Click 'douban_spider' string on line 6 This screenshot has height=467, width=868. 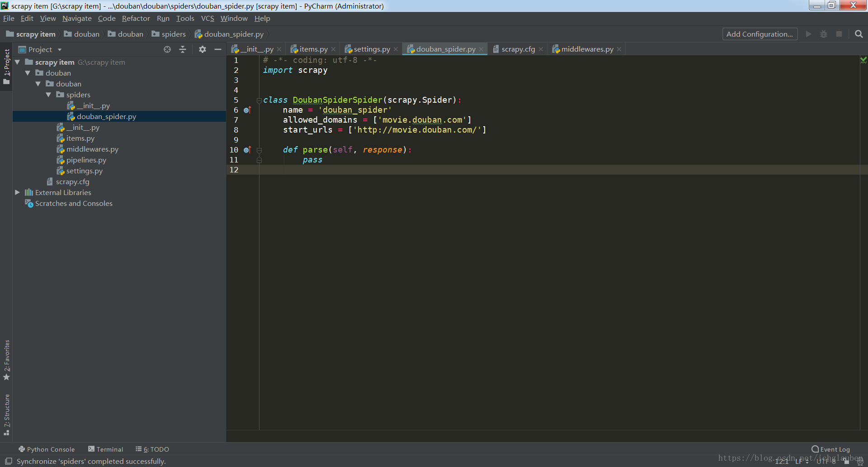point(355,110)
